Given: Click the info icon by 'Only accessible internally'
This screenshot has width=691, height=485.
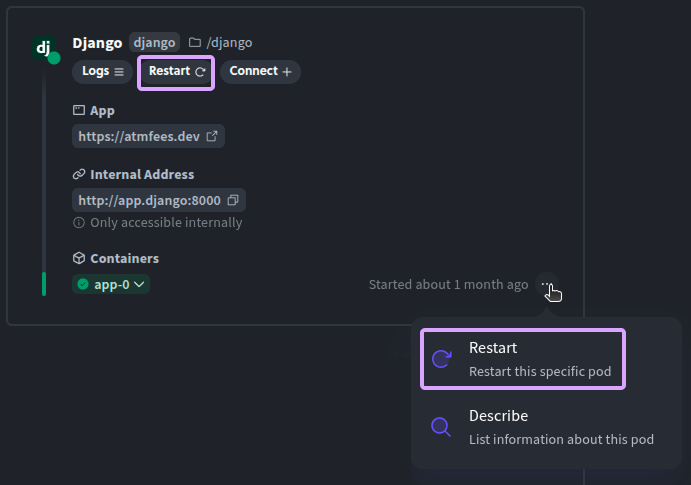Looking at the screenshot, I should [x=79, y=223].
